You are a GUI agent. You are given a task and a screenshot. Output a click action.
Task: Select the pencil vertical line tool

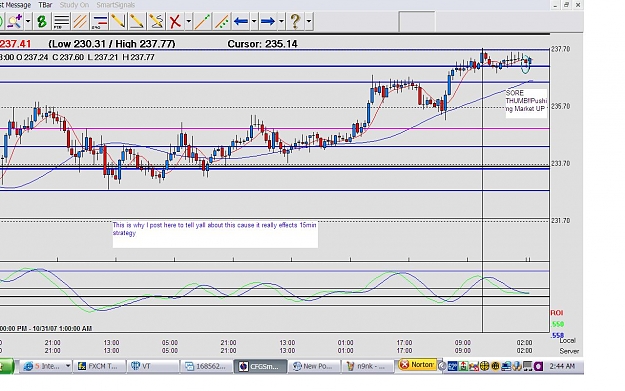point(118,21)
